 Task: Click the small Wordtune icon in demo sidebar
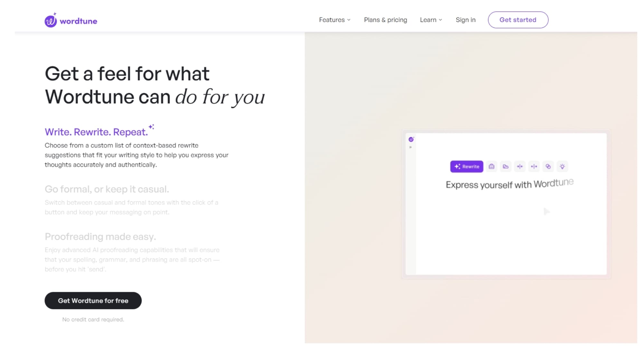[x=411, y=139]
